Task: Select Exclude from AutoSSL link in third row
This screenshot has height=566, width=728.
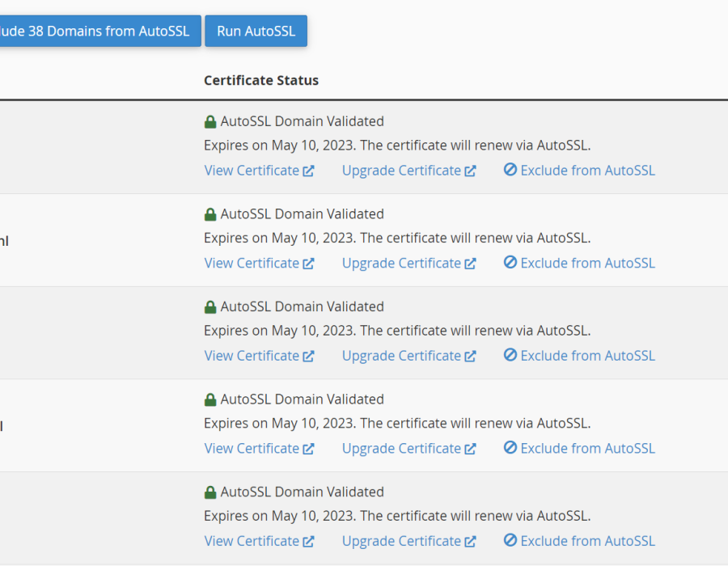Action: (x=579, y=356)
